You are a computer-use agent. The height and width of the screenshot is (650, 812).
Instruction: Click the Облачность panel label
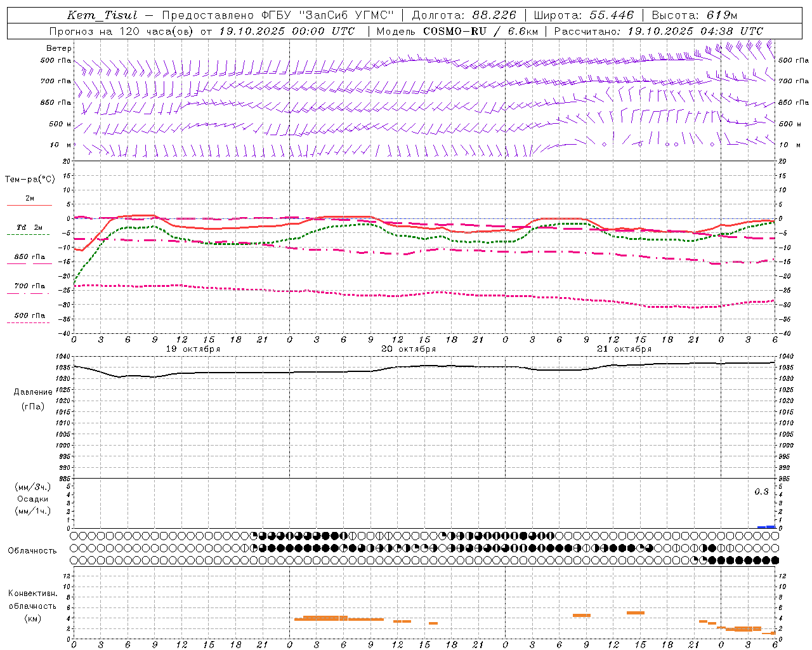click(x=32, y=551)
